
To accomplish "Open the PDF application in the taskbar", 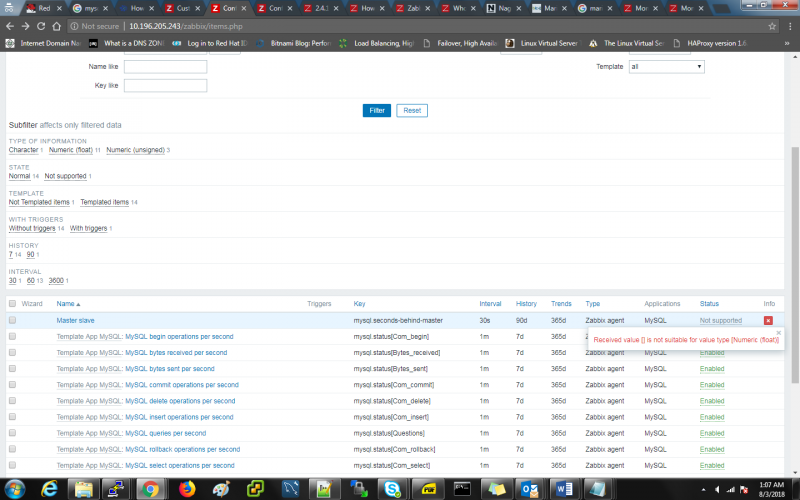I will (x=428, y=489).
